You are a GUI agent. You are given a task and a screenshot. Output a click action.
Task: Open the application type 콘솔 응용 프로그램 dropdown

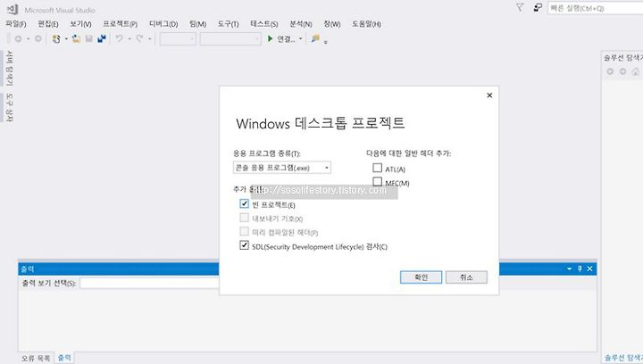point(282,168)
